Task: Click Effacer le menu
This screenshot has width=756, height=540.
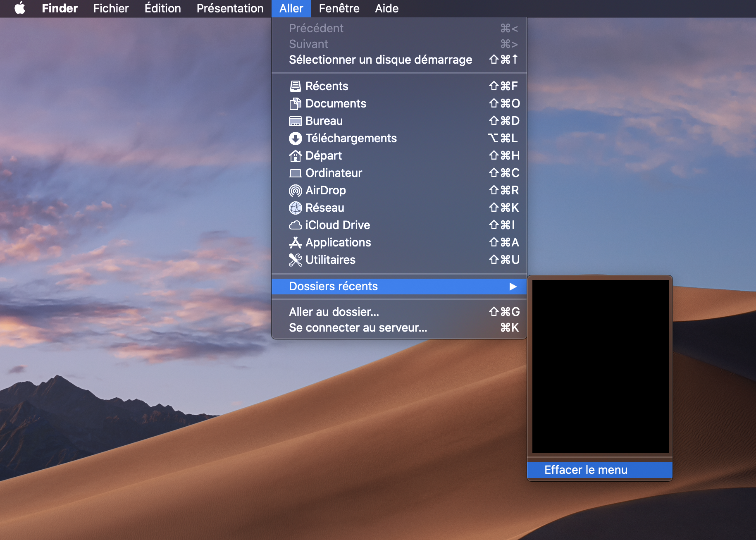Action: 600,470
